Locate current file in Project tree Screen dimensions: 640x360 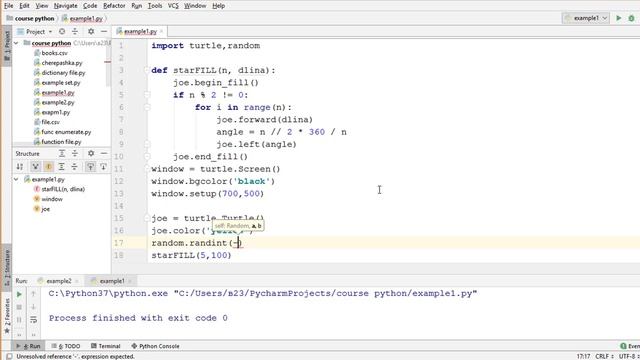coord(62,31)
